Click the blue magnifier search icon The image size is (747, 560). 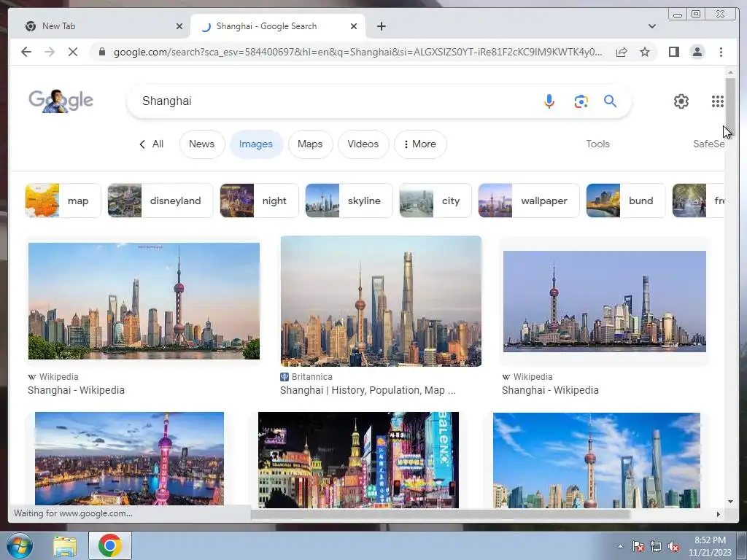coord(611,101)
